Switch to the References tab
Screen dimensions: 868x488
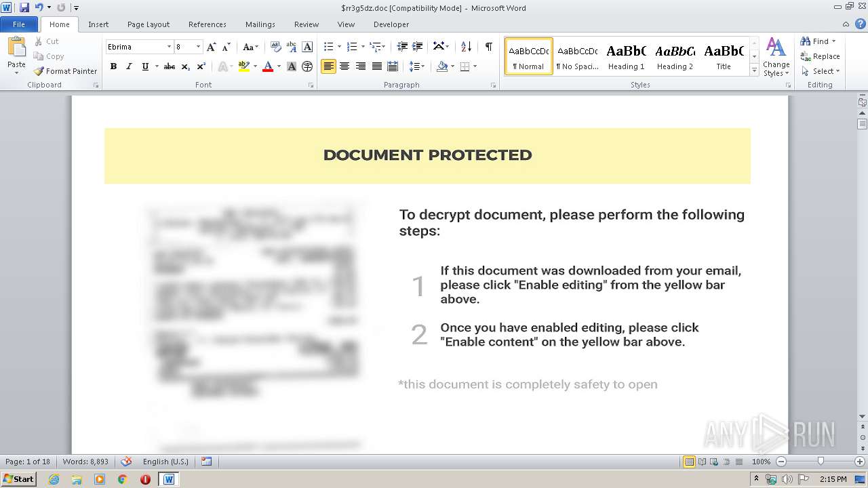tap(208, 24)
